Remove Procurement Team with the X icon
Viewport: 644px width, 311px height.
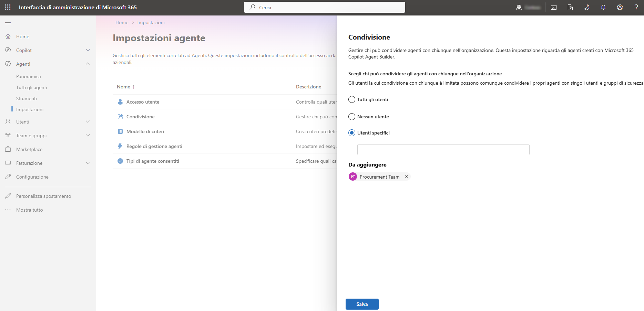pos(407,176)
